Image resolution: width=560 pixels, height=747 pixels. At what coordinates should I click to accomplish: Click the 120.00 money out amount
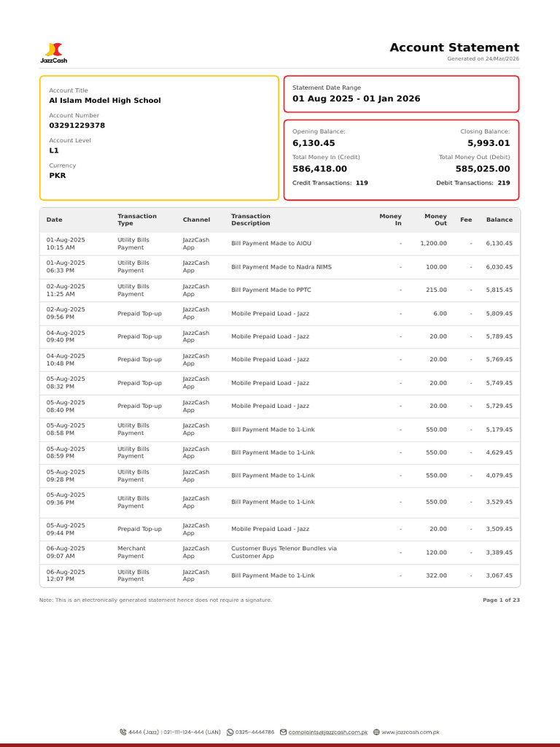point(436,553)
